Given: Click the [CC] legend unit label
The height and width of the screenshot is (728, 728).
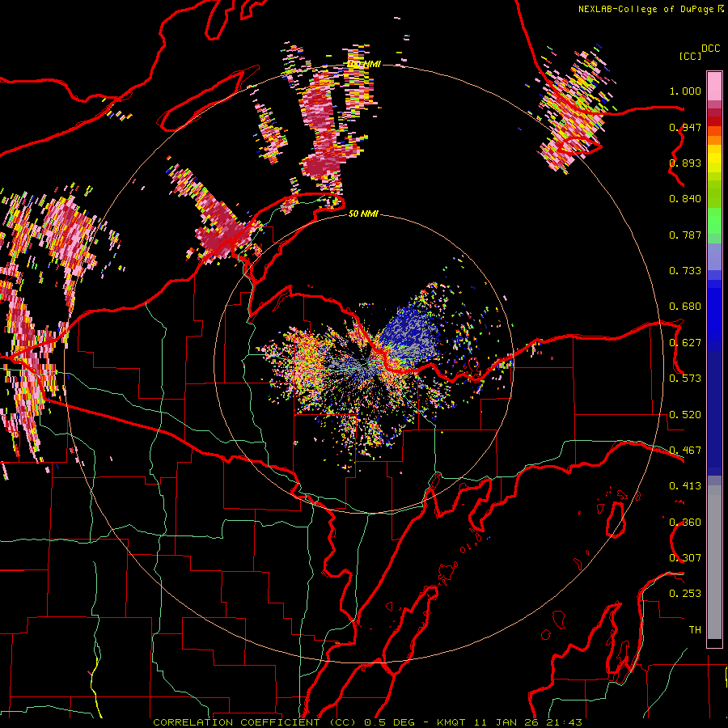Looking at the screenshot, I should (x=690, y=56).
